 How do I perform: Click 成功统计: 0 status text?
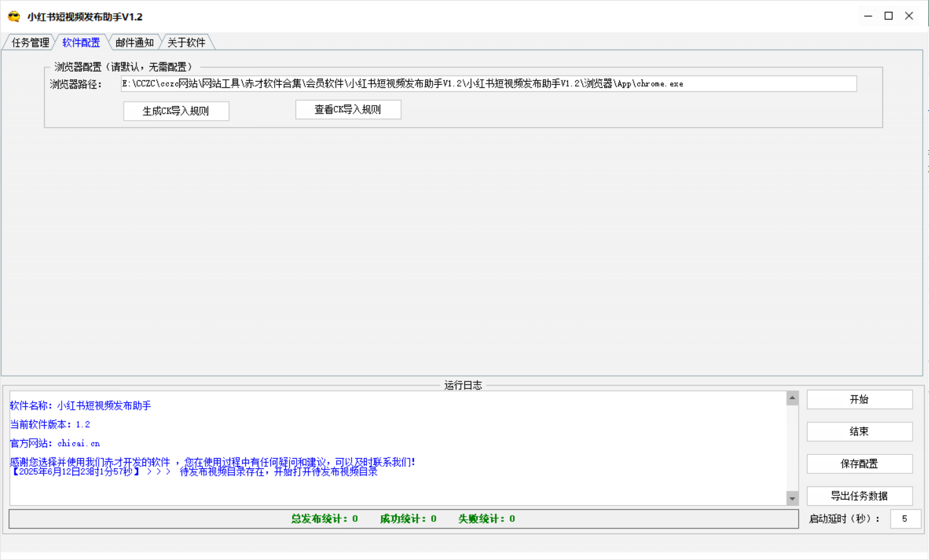(408, 519)
